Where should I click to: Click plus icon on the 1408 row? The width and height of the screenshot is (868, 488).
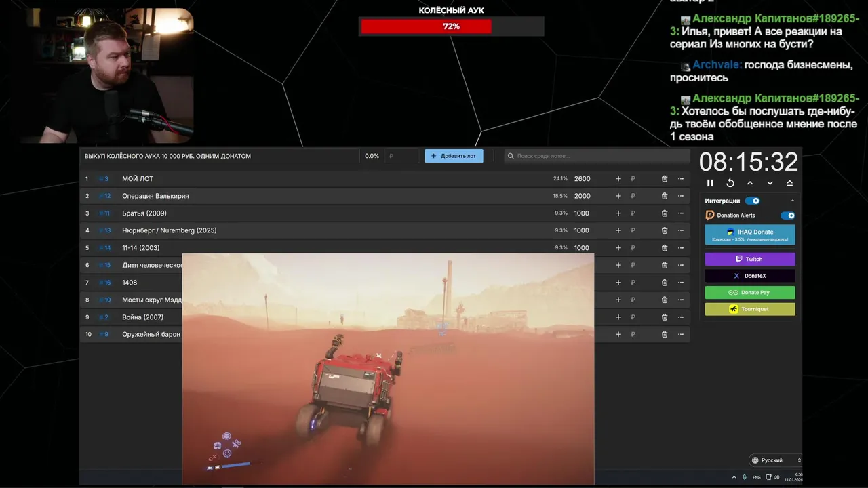pos(618,283)
